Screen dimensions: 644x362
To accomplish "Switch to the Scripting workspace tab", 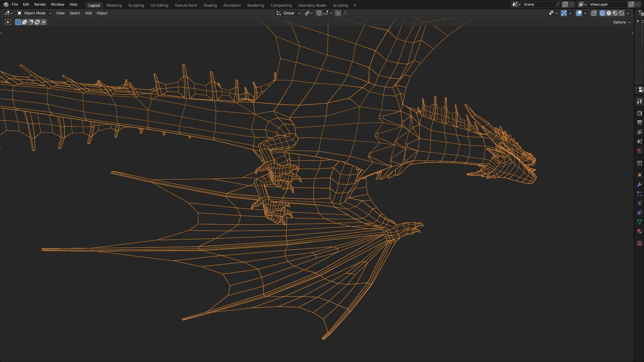I will point(340,5).
